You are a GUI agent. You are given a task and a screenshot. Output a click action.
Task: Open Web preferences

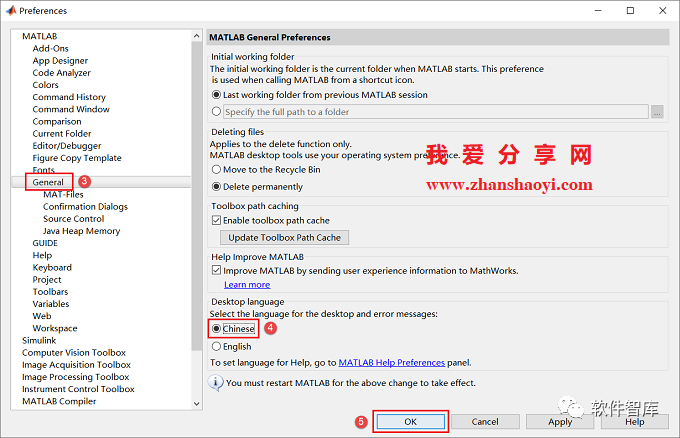pyautogui.click(x=42, y=316)
